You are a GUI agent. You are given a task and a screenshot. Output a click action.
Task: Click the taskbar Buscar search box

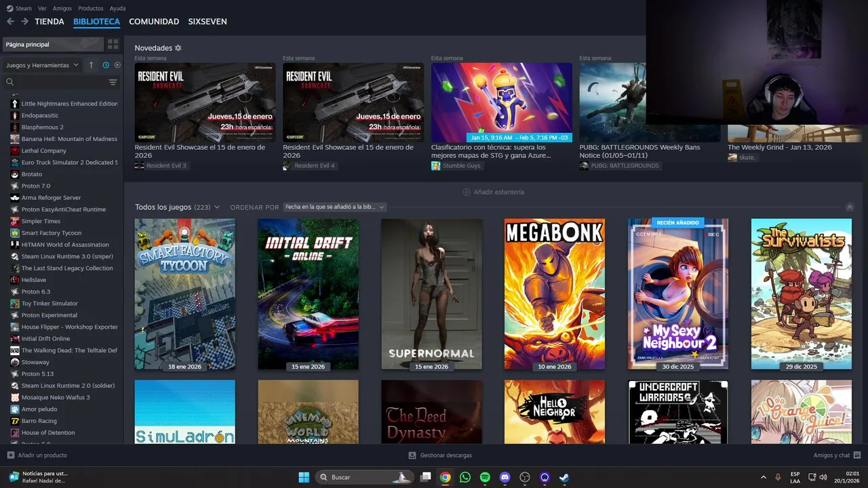pyautogui.click(x=364, y=477)
